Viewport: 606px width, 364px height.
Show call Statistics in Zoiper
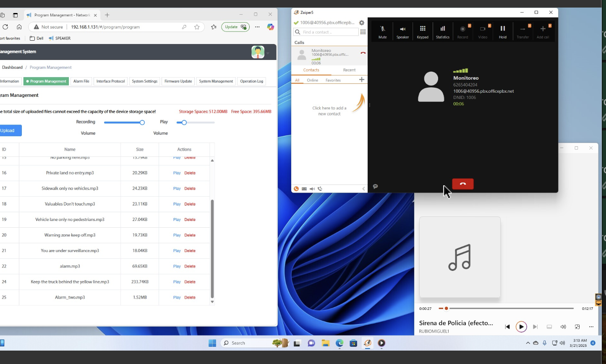click(443, 31)
